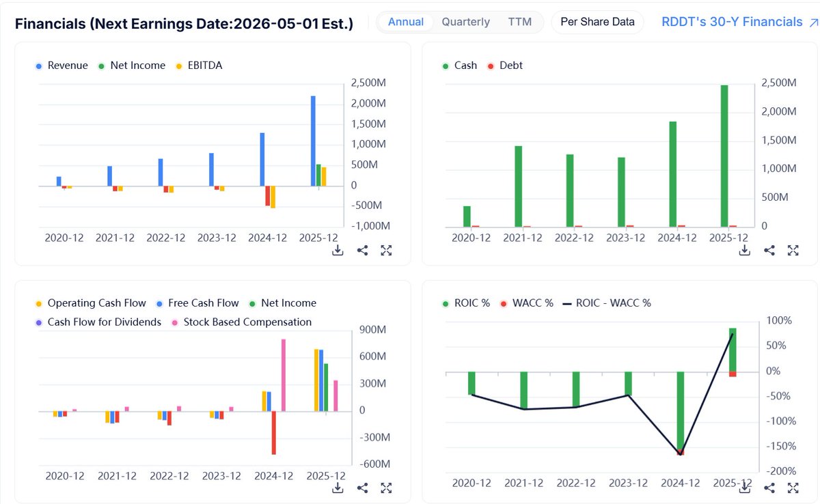820x504 pixels.
Task: Expand the ROIC WACC chart fullscreen
Action: 793,488
